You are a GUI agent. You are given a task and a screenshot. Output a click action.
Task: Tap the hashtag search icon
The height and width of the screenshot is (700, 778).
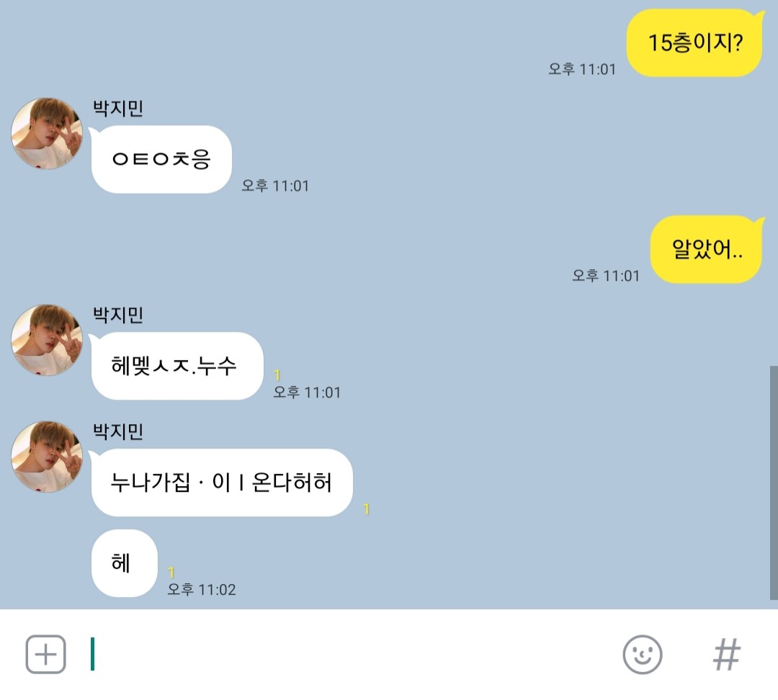click(x=726, y=655)
